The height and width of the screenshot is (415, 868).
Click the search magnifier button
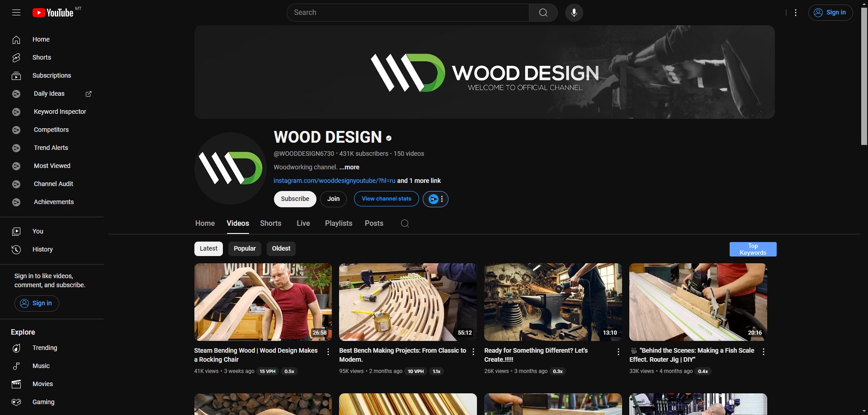coord(543,13)
